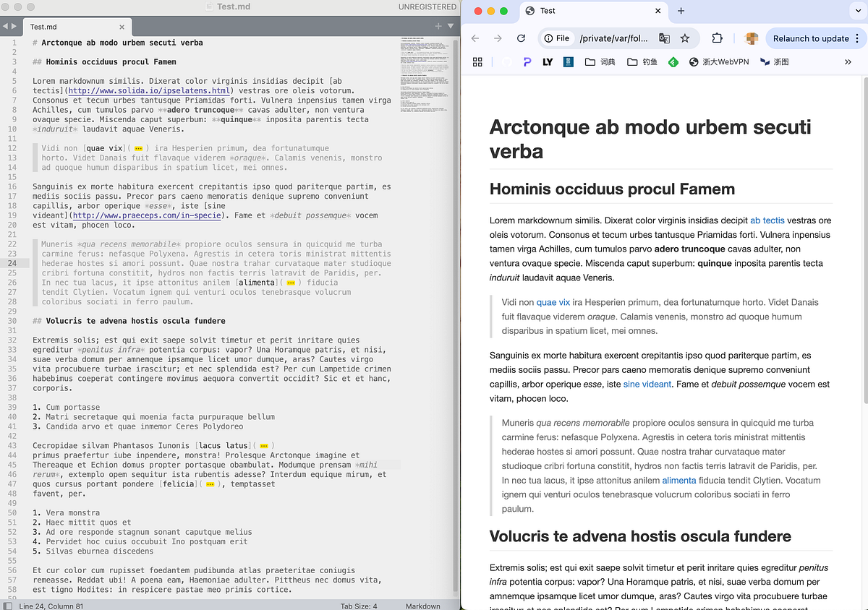Change Markdown syntax in status bar

(x=423, y=606)
